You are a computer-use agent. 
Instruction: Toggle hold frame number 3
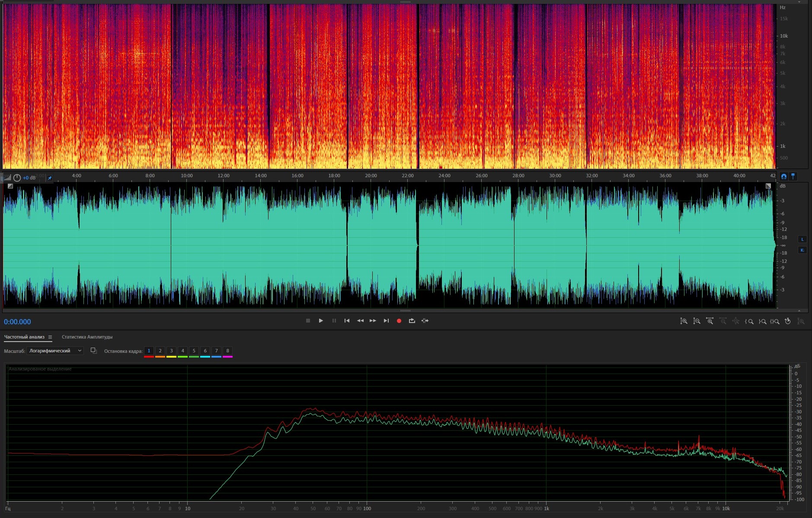(x=171, y=351)
